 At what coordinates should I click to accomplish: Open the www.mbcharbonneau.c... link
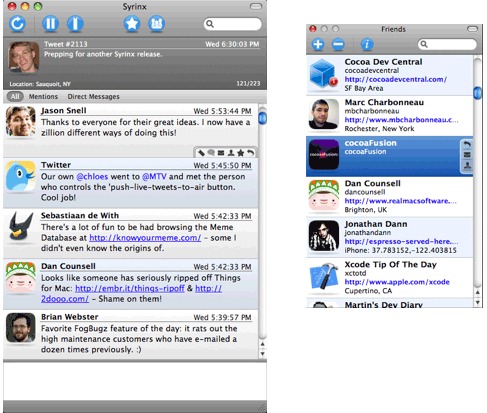[401, 120]
